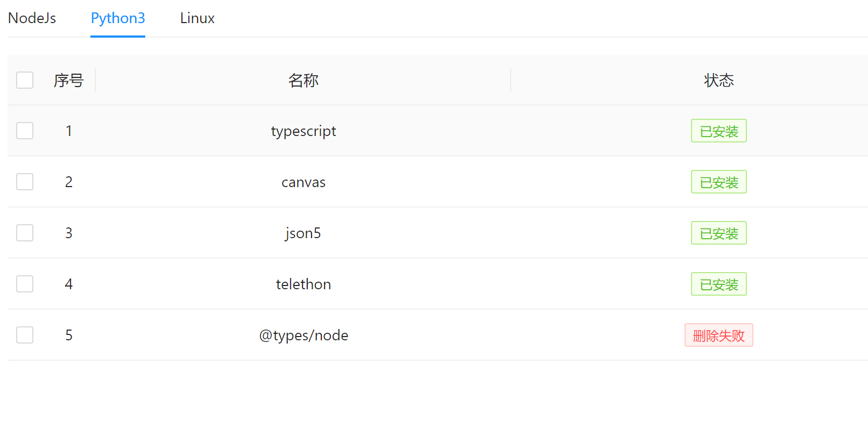
Task: Check the checkbox for the telethon row
Action: [x=24, y=284]
